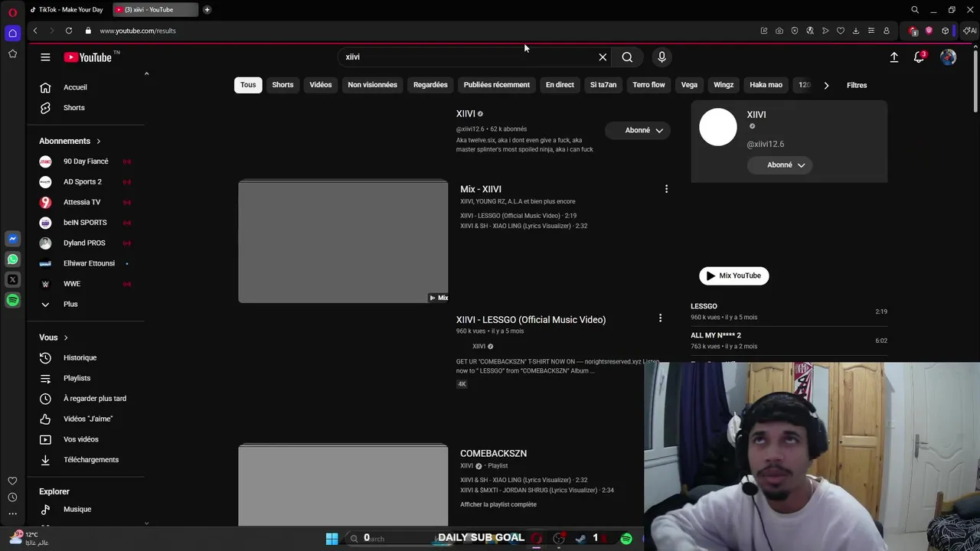
Task: Open a new browser tab with the plus
Action: point(207,10)
